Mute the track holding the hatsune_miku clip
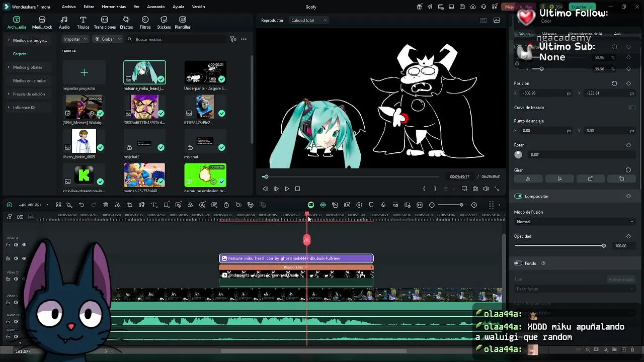The height and width of the screenshot is (362, 644). coord(16,258)
